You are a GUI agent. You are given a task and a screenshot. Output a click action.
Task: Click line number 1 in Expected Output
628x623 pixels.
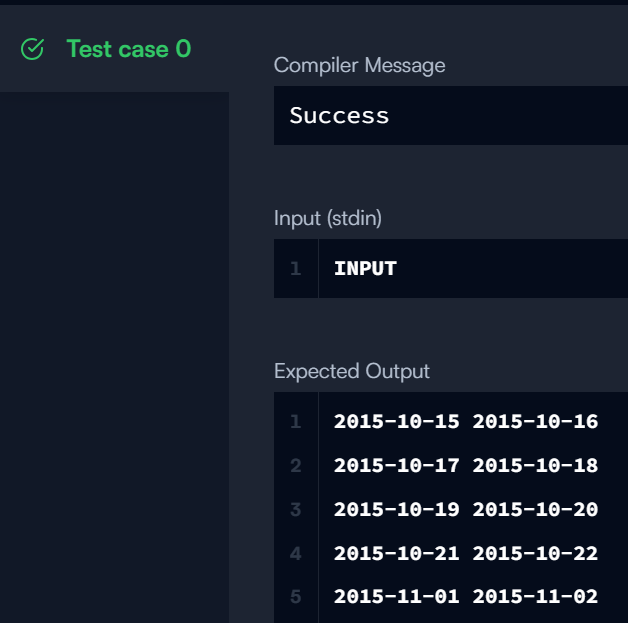click(x=295, y=421)
